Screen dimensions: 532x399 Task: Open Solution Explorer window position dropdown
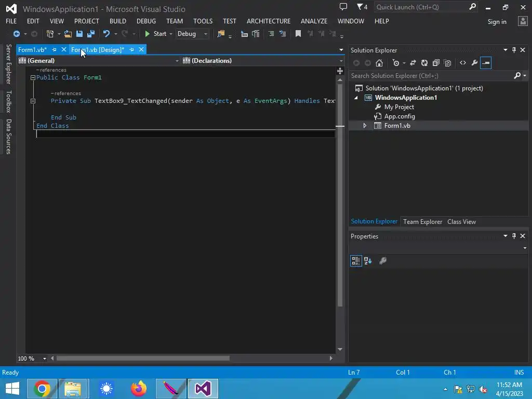[x=505, y=50]
